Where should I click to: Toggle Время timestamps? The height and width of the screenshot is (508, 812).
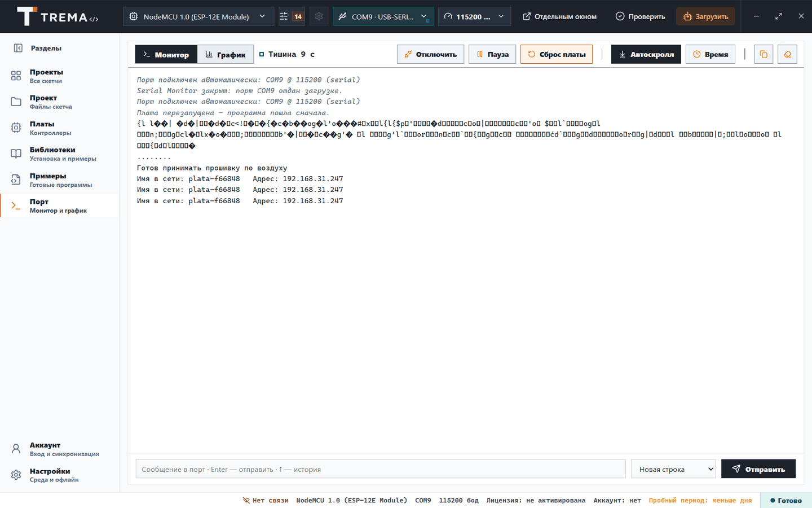point(710,54)
